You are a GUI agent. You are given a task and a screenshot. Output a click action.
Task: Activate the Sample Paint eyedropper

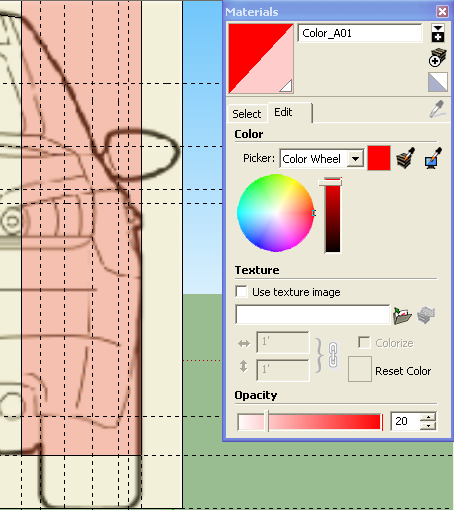(x=437, y=109)
